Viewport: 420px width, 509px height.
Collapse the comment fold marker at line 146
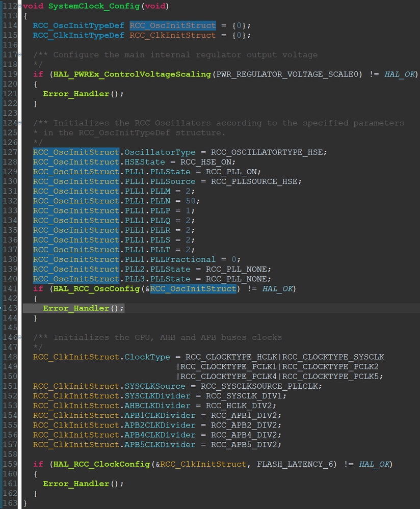pyautogui.click(x=19, y=337)
